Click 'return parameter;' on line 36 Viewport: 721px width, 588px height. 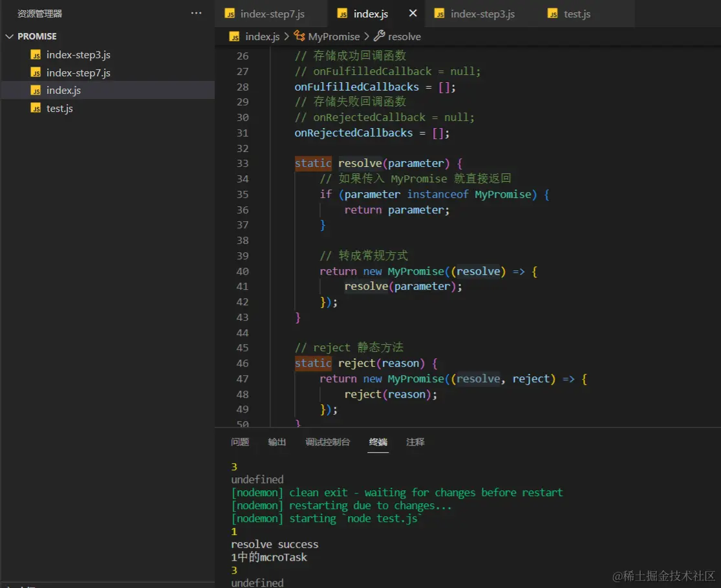pos(397,210)
